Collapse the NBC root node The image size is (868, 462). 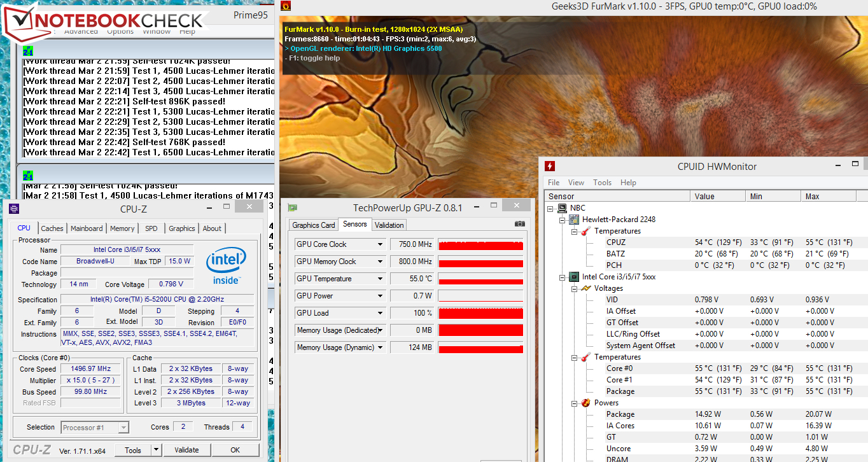550,208
